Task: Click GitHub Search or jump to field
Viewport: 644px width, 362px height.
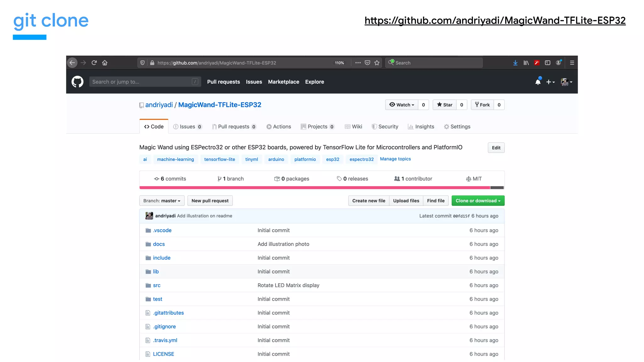Action: (x=145, y=82)
